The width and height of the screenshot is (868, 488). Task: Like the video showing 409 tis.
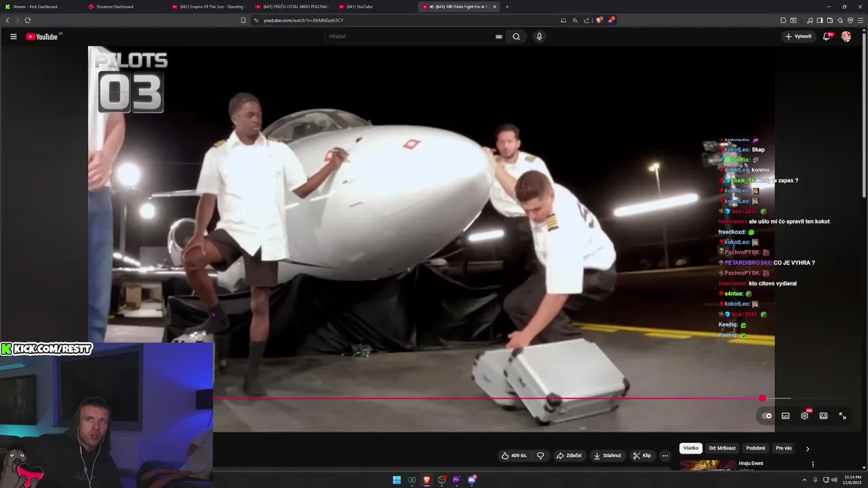click(514, 455)
